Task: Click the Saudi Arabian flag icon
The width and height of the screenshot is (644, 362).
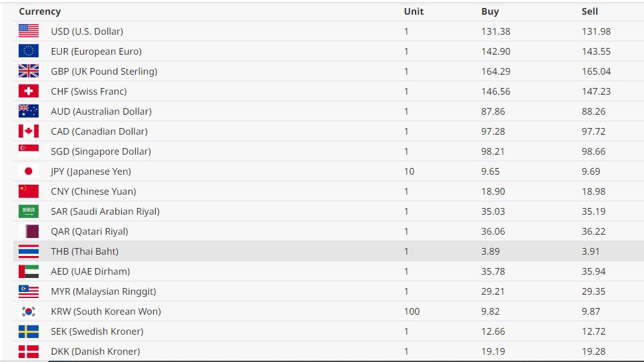Action: (29, 211)
